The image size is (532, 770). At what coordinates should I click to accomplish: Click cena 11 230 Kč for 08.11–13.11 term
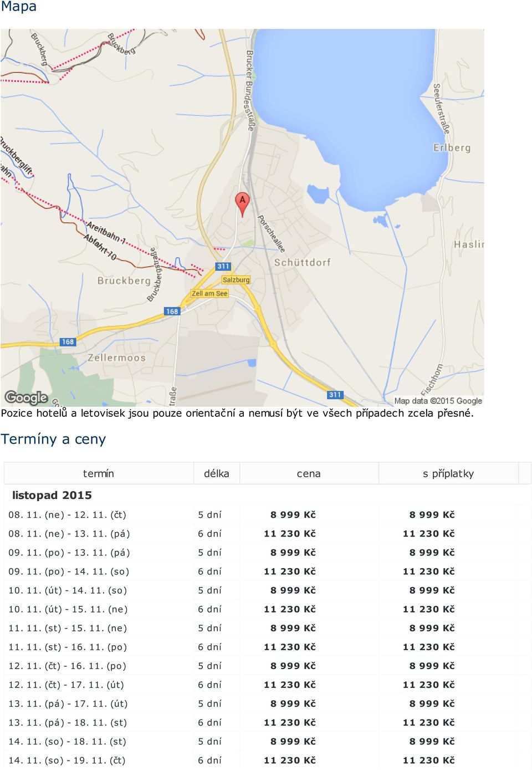(x=290, y=534)
